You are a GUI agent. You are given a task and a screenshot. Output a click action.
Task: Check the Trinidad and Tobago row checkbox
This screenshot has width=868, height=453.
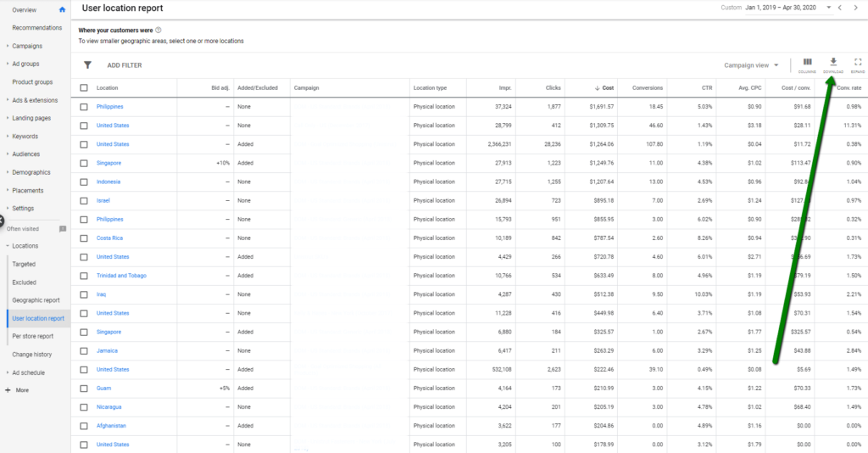[x=84, y=276]
